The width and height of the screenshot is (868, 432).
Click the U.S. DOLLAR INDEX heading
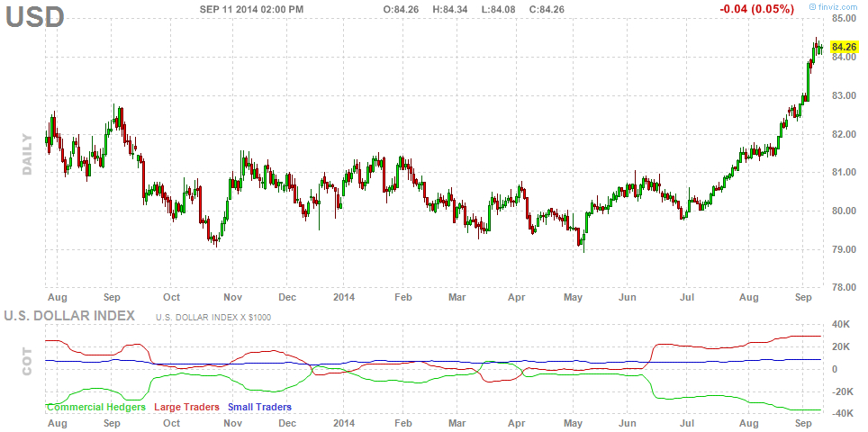click(69, 315)
